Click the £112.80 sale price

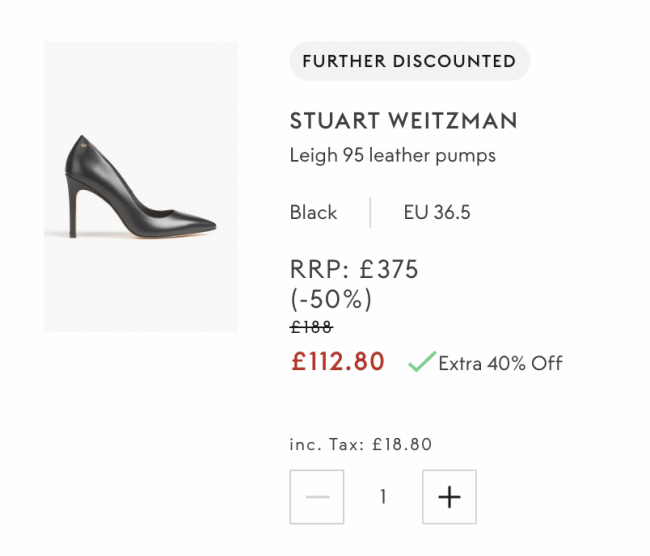click(338, 361)
